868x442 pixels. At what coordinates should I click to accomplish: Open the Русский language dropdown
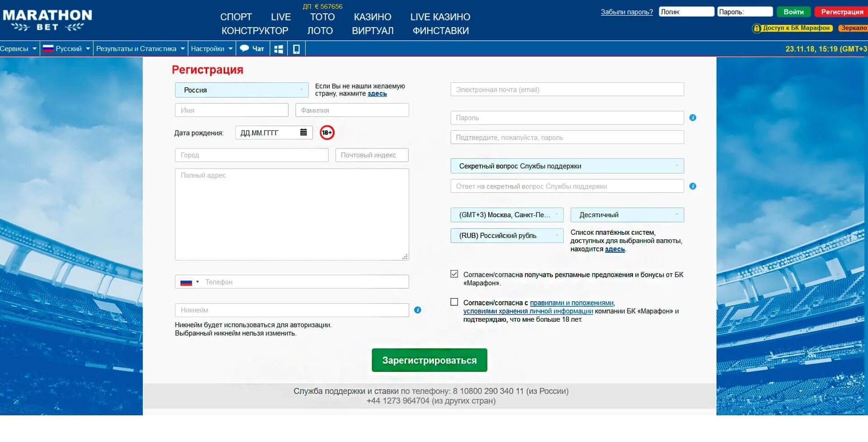pos(67,48)
